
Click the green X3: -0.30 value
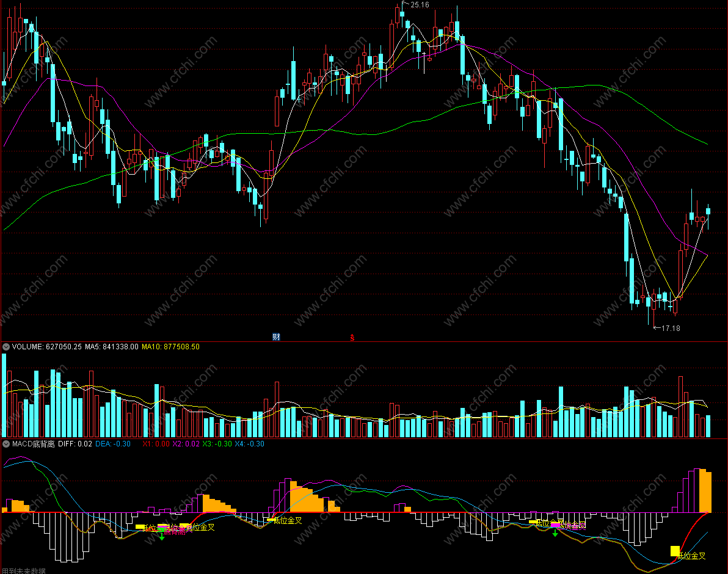click(217, 443)
